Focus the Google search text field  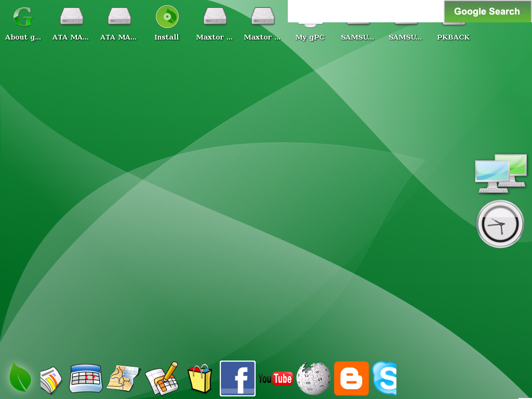point(365,11)
